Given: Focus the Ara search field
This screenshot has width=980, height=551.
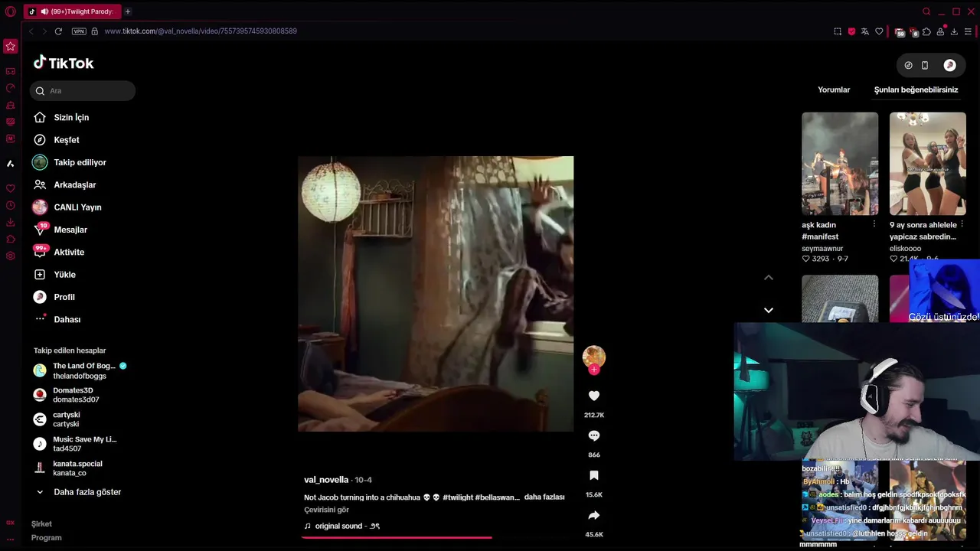Looking at the screenshot, I should point(83,90).
